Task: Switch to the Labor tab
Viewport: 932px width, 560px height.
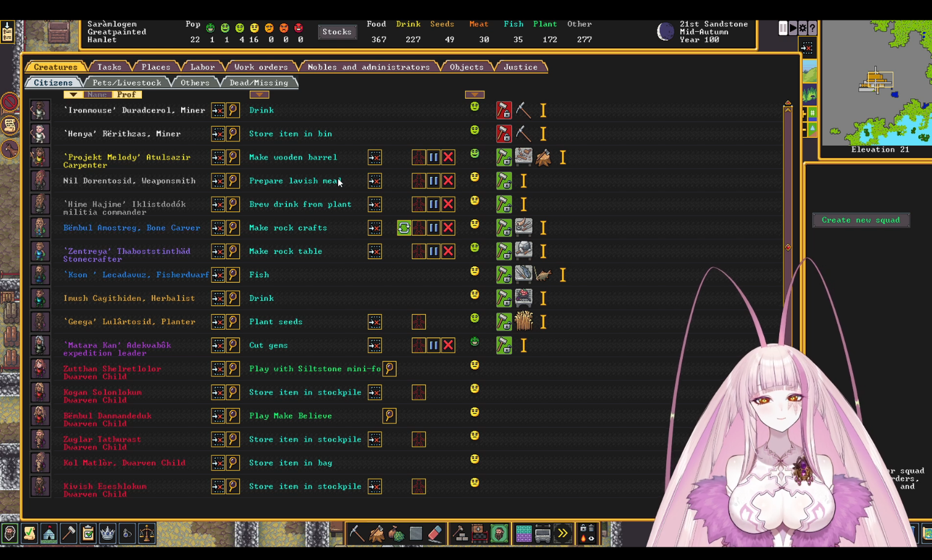Action: pyautogui.click(x=202, y=67)
